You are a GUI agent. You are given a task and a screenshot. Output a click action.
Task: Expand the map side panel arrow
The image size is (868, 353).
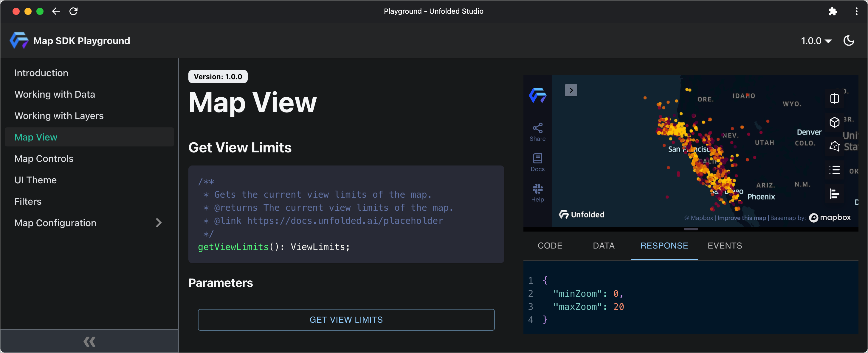(571, 90)
